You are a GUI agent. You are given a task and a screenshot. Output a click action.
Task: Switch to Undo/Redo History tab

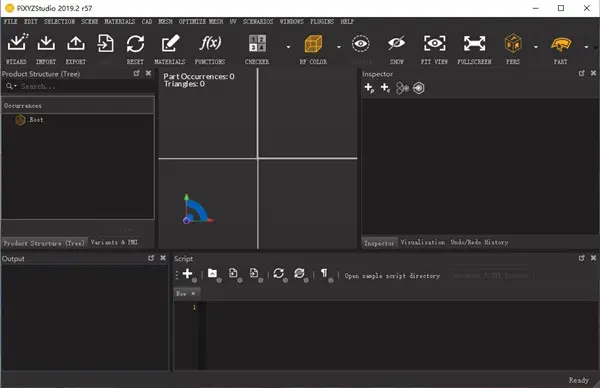click(x=479, y=242)
